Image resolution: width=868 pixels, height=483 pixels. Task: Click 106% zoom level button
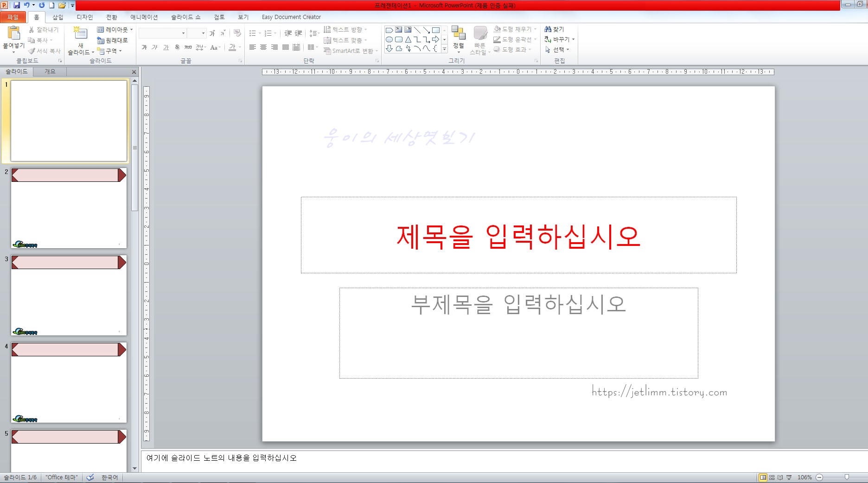pos(804,477)
